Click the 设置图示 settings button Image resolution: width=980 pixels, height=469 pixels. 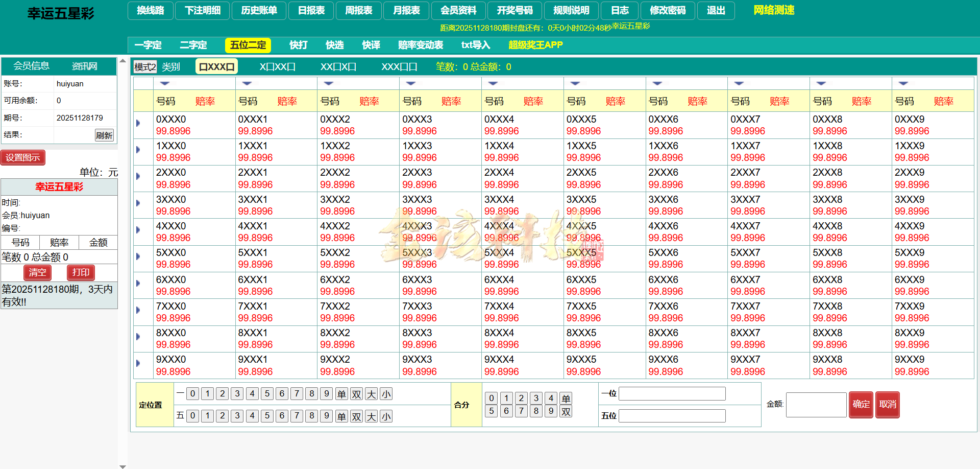coord(23,157)
